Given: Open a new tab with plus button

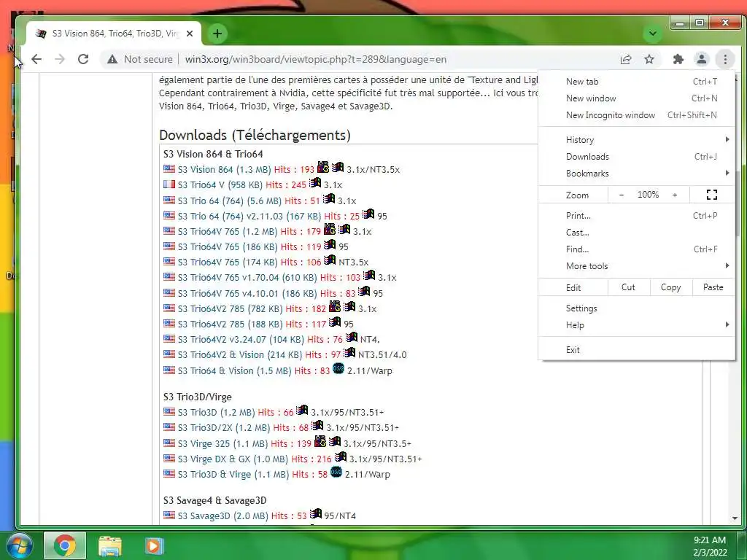Looking at the screenshot, I should 217,34.
